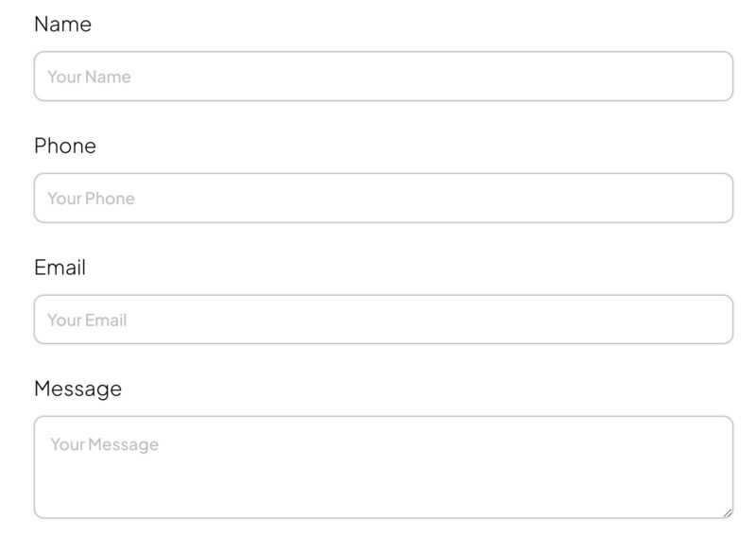The height and width of the screenshot is (537, 756).
Task: Click the Message field label
Action: [77, 389]
